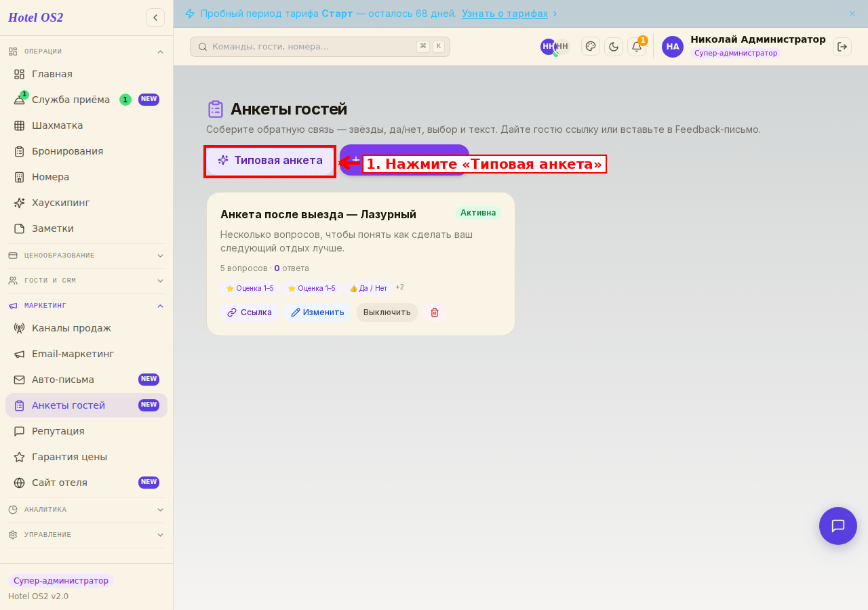Image resolution: width=868 pixels, height=610 pixels.
Task: Click the ГОСТИ И CRM people icon
Action: (x=13, y=281)
